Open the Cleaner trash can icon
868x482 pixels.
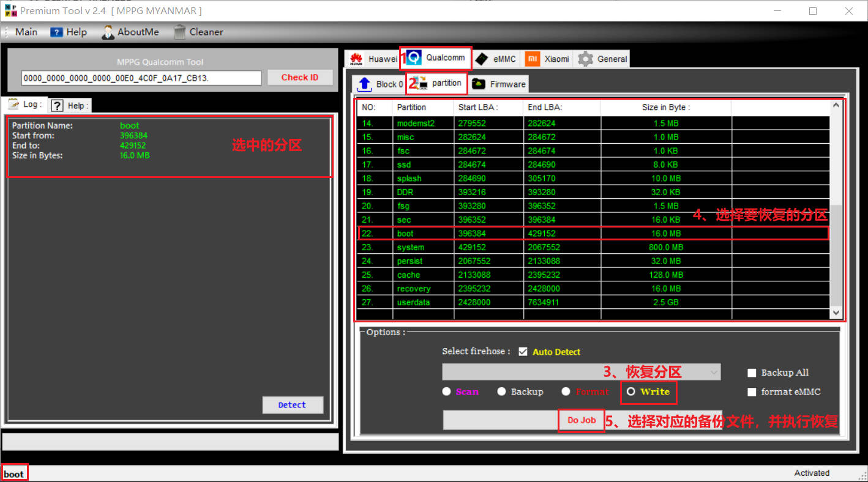(179, 32)
